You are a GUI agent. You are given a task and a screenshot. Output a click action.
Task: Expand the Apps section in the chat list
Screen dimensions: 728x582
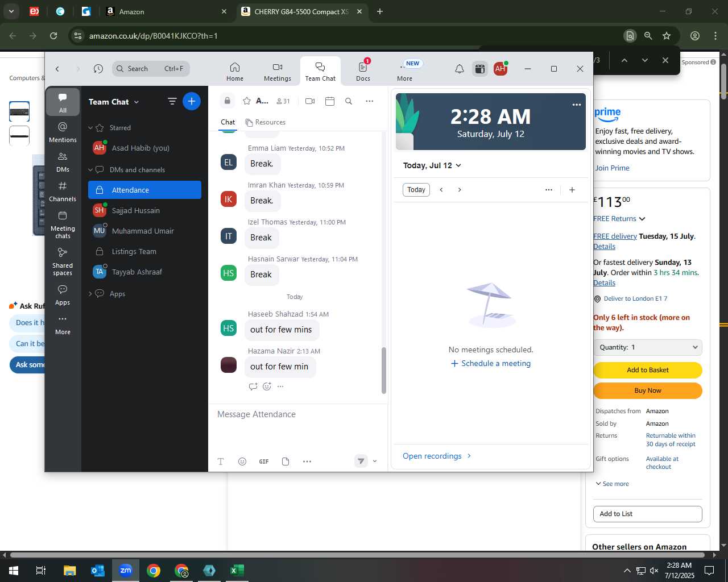coord(90,294)
